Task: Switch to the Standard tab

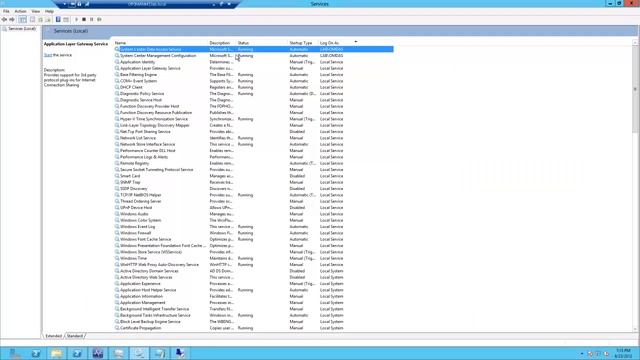Action: point(75,336)
